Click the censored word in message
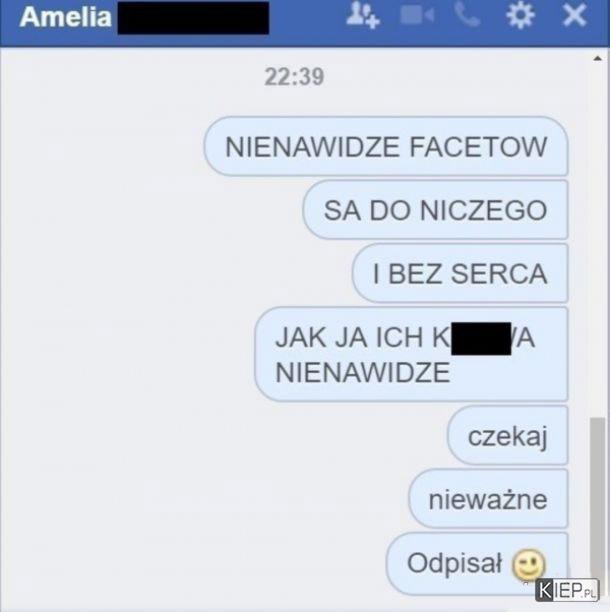Viewport: 610px width, 612px height. pyautogui.click(x=481, y=338)
